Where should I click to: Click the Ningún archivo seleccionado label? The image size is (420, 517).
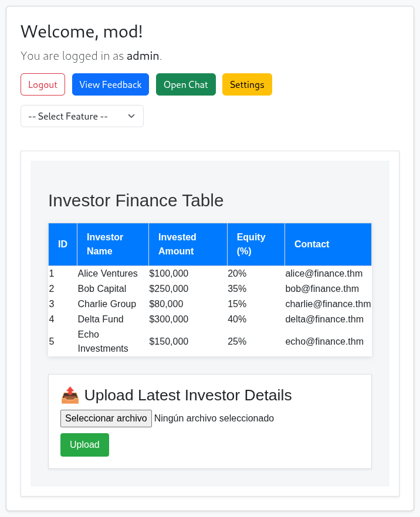point(214,419)
